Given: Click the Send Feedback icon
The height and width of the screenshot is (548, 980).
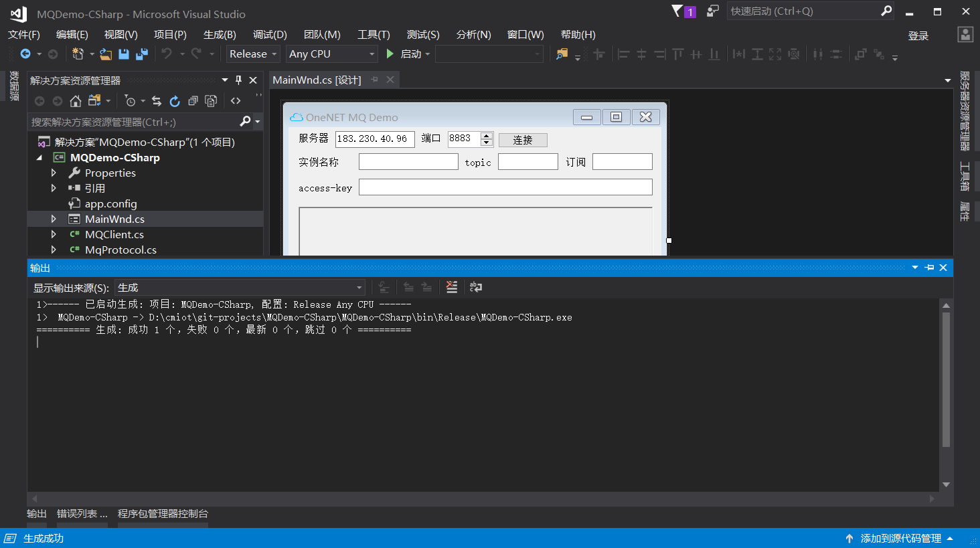Looking at the screenshot, I should (713, 11).
